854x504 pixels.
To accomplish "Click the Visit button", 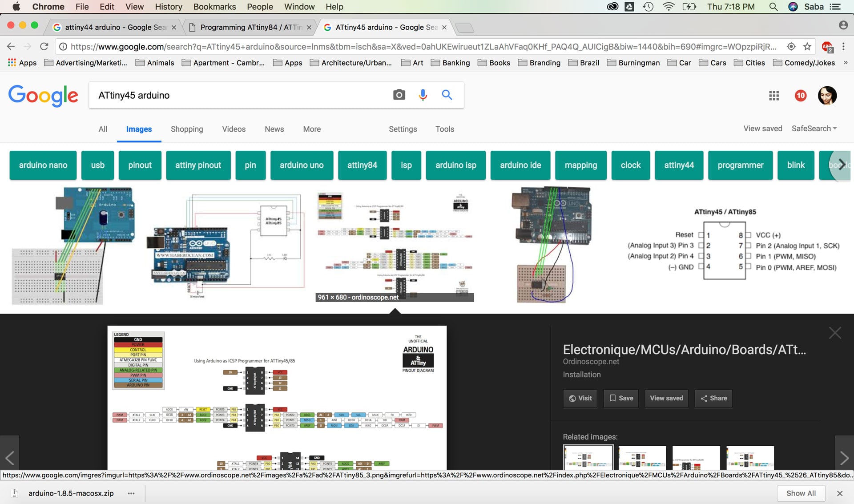I will [580, 398].
